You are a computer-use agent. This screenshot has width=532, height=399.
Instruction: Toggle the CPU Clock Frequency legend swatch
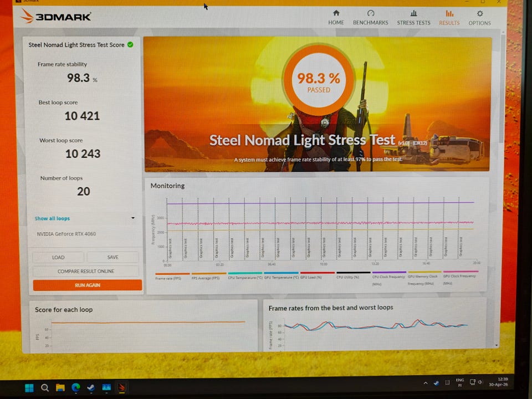(x=389, y=272)
